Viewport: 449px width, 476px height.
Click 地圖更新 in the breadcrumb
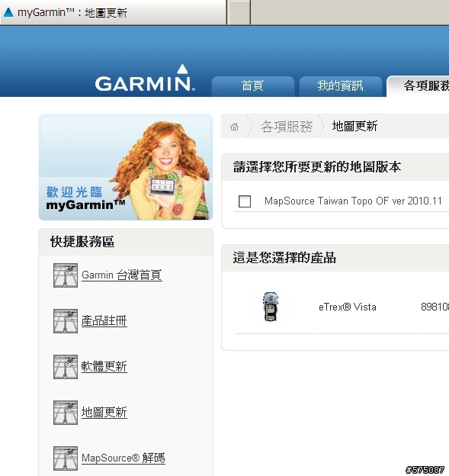354,127
